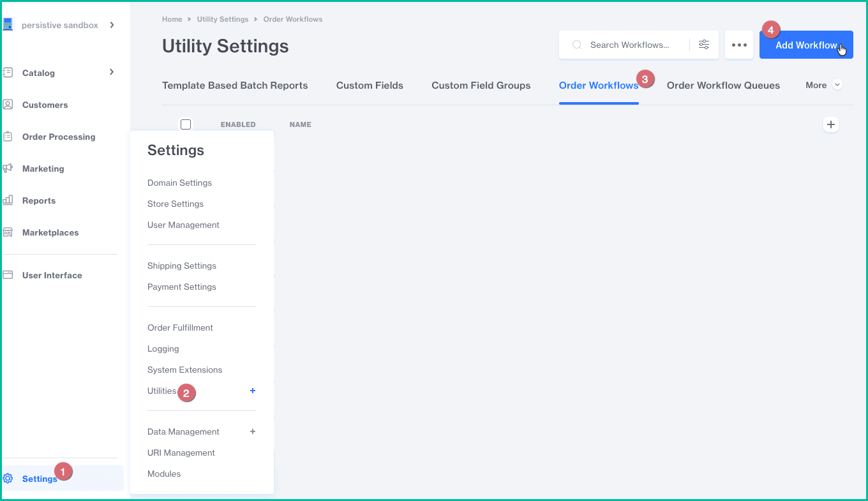
Task: Expand Data Management with its plus icon
Action: tap(253, 431)
